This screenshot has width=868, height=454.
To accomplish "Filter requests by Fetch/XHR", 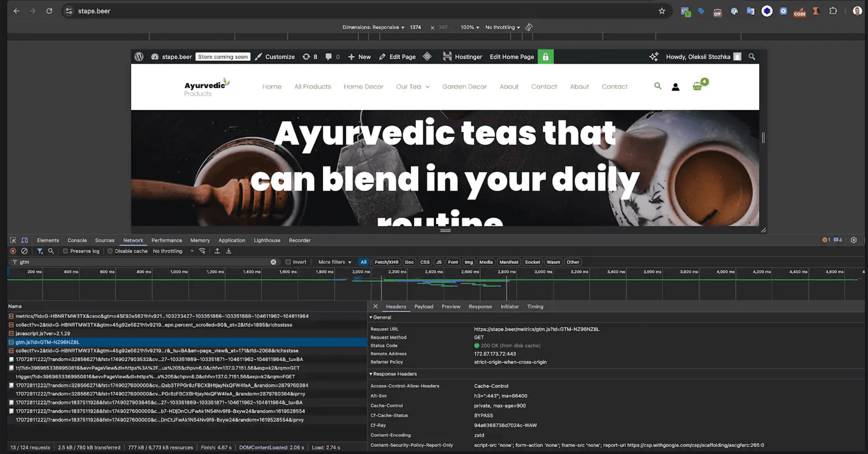I will [x=387, y=262].
